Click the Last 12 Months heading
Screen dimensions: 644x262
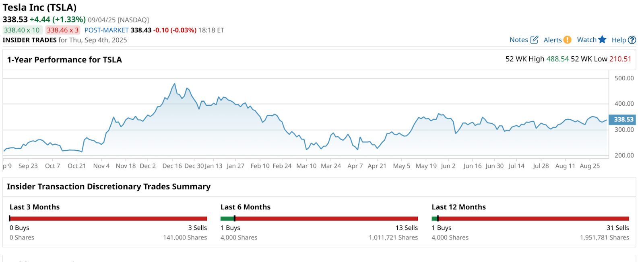(x=459, y=207)
